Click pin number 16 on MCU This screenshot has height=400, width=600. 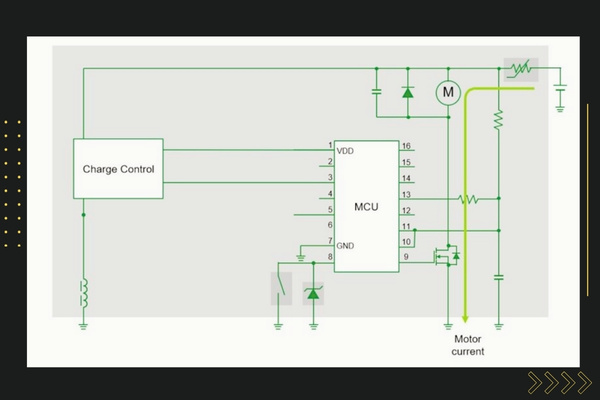[x=406, y=146]
